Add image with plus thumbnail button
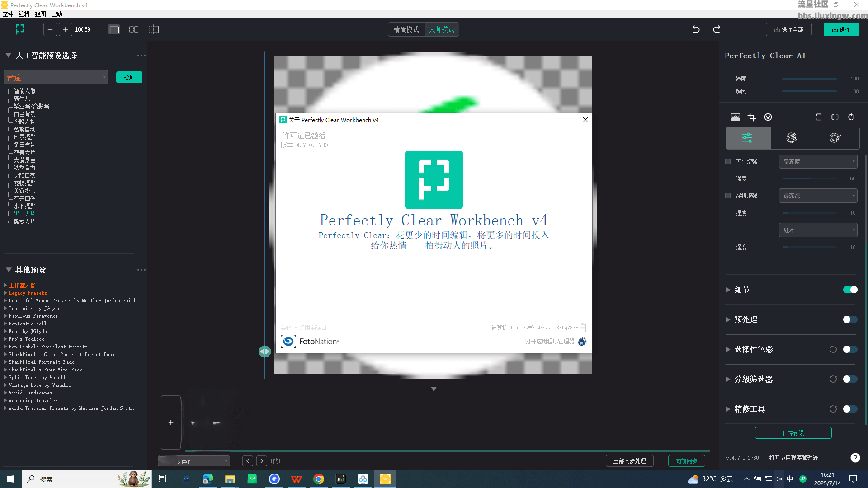868x488 pixels. (x=171, y=422)
